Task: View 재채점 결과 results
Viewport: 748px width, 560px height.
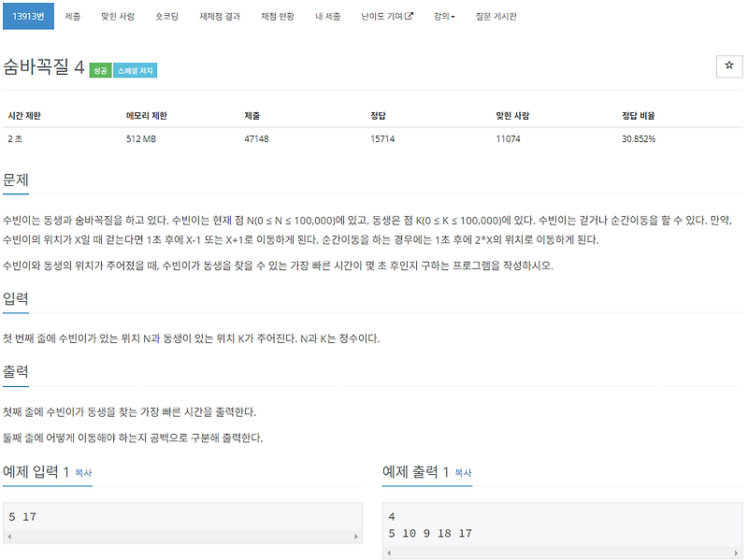Action: (x=222, y=15)
